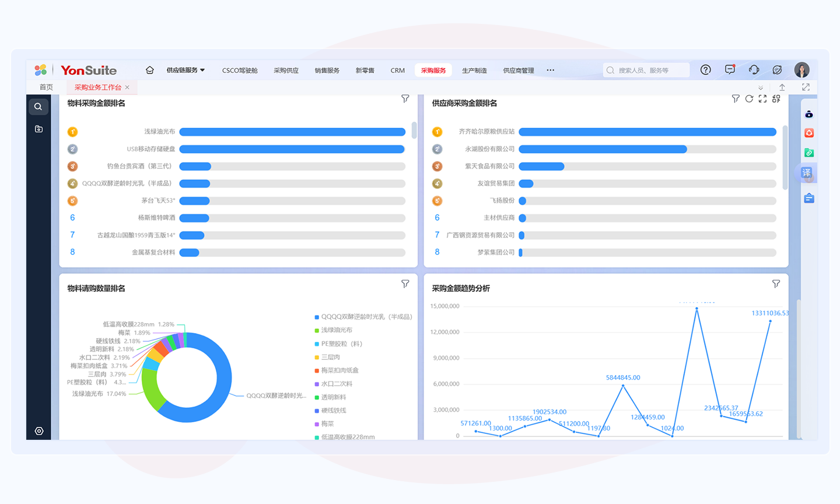This screenshot has height=504, width=840.
Task: Click the home icon in top navigation
Action: 150,70
